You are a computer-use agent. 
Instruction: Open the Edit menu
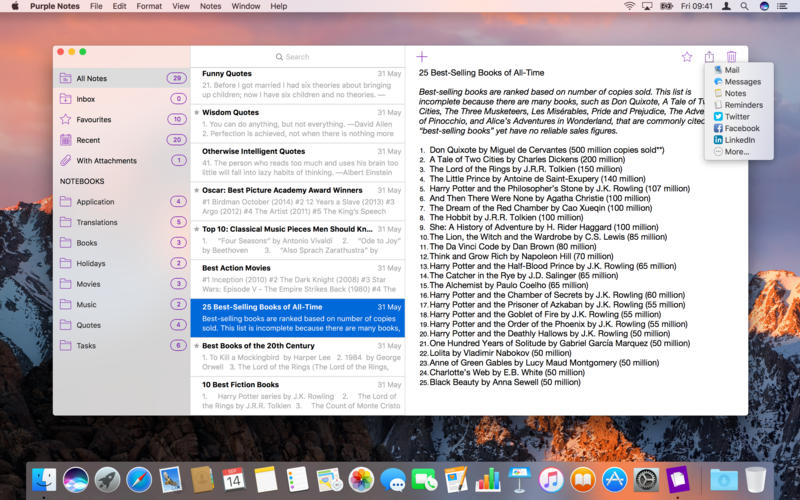coord(119,6)
